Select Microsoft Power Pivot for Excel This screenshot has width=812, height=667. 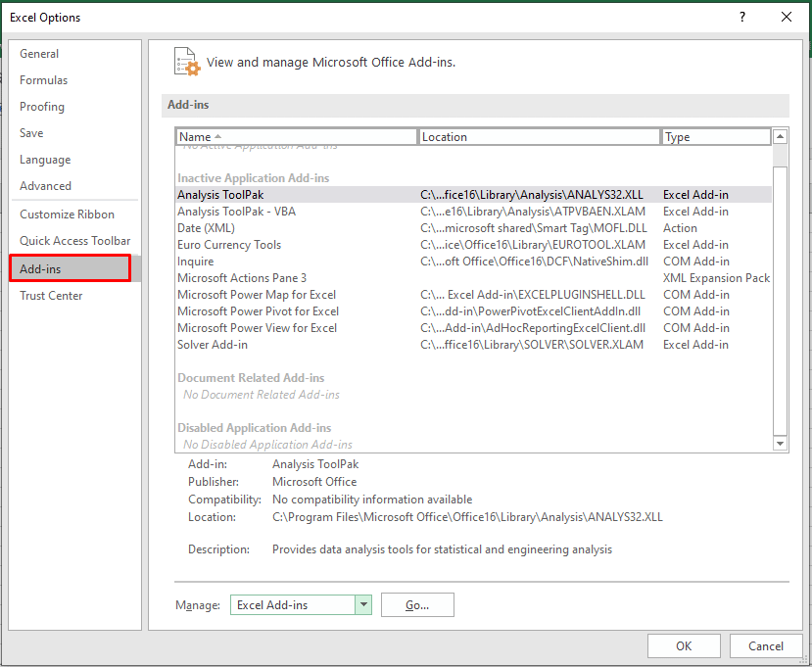coord(258,311)
